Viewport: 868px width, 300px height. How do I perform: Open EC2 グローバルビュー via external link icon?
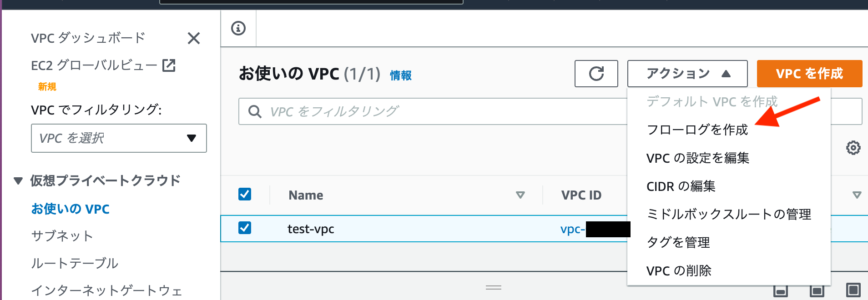click(x=169, y=65)
